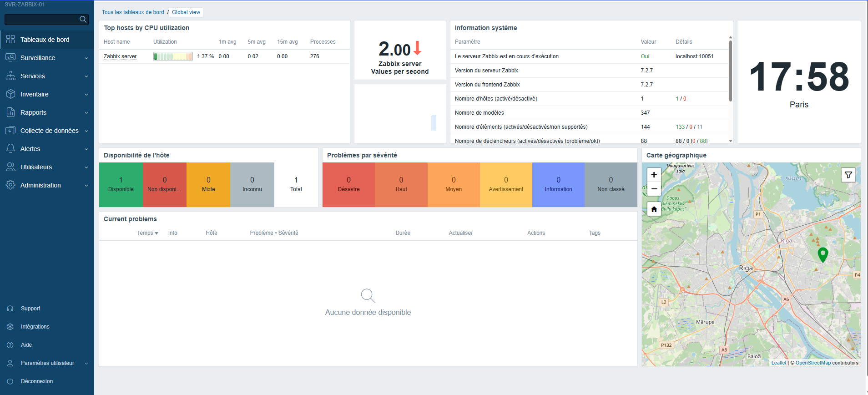Expand the Services menu chevron
Image resolution: width=868 pixels, height=395 pixels.
(86, 76)
